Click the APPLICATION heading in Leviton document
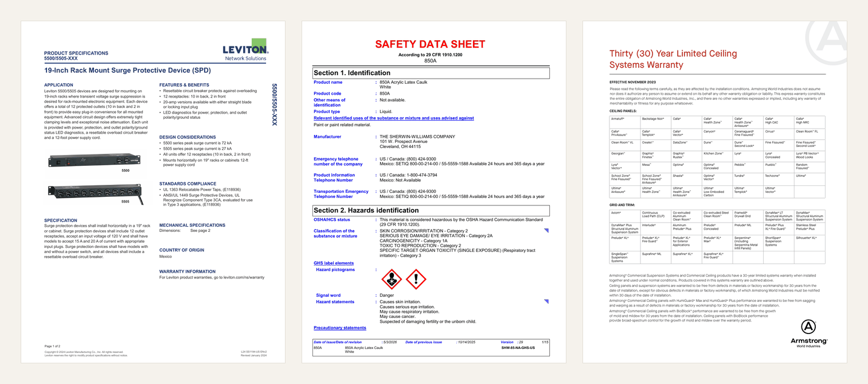 click(x=58, y=85)
